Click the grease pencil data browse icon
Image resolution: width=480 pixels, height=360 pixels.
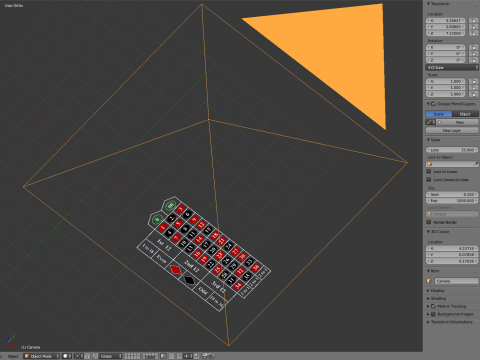click(x=430, y=122)
